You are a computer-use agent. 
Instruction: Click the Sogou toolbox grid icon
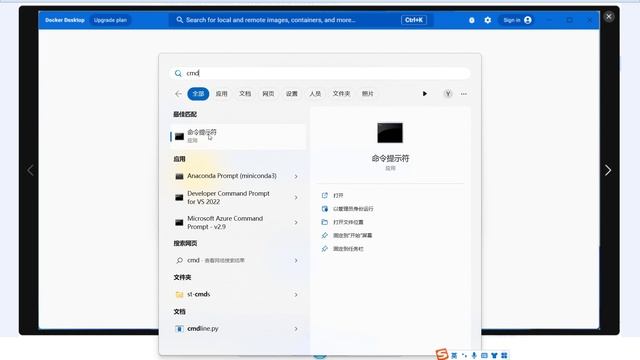point(504,356)
